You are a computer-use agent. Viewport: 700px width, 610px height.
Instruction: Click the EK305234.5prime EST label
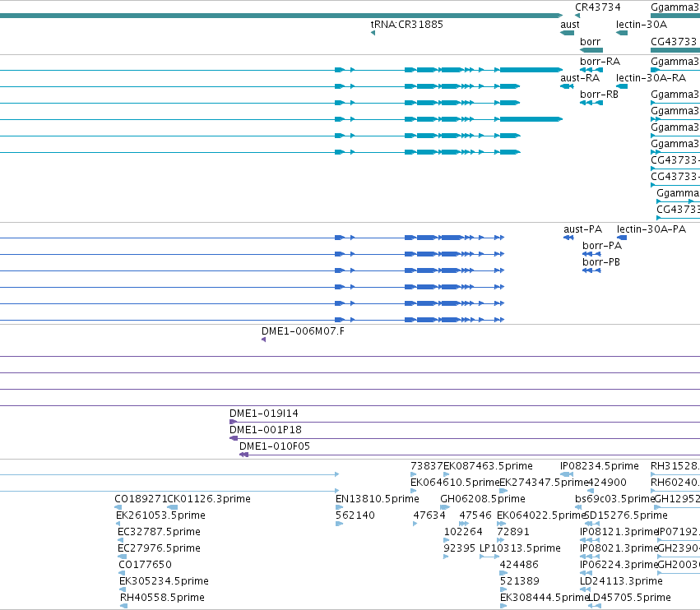point(164,581)
